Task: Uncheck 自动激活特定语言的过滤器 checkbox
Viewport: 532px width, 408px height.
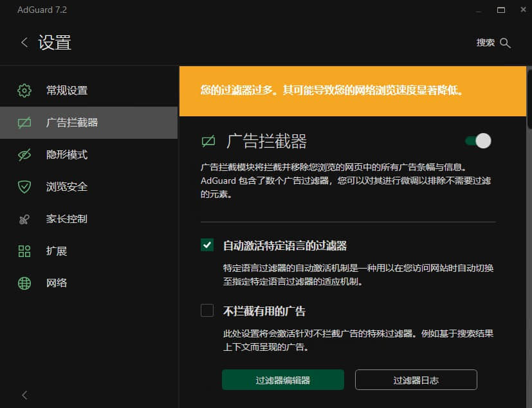Action: tap(207, 245)
